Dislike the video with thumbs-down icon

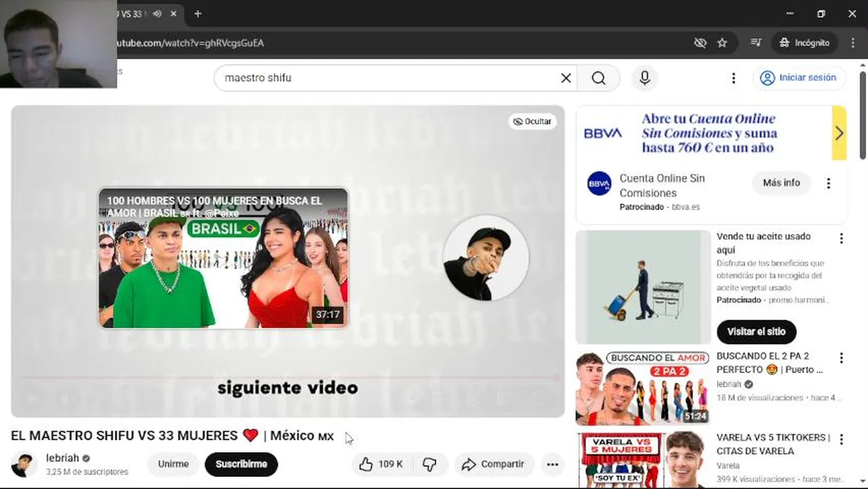click(x=430, y=465)
